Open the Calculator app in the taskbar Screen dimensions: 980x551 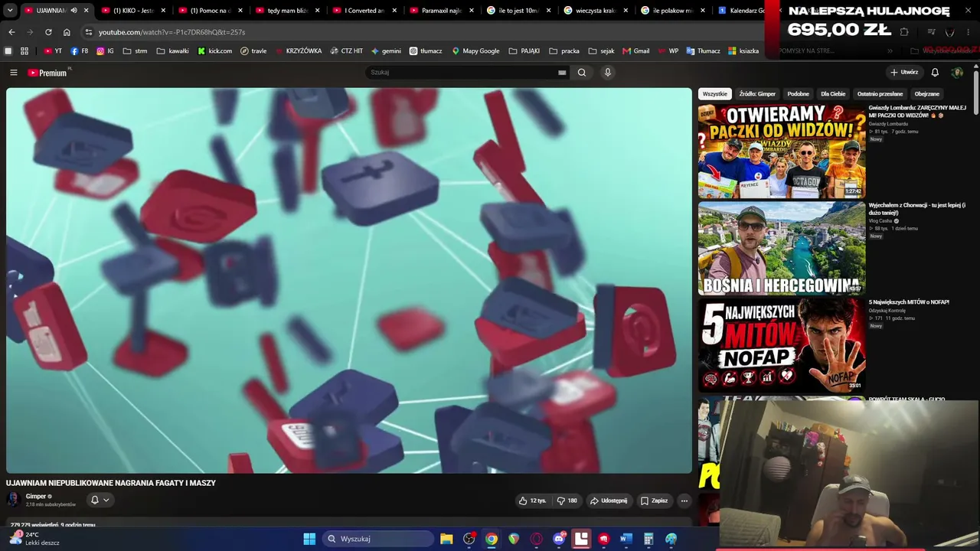click(x=648, y=539)
